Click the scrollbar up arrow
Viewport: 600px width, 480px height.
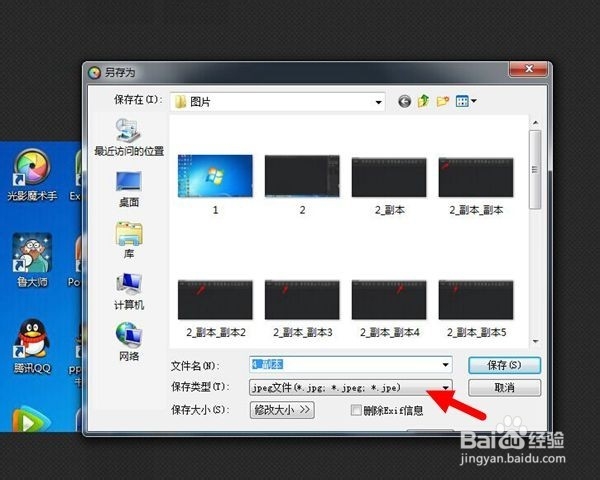tap(535, 123)
